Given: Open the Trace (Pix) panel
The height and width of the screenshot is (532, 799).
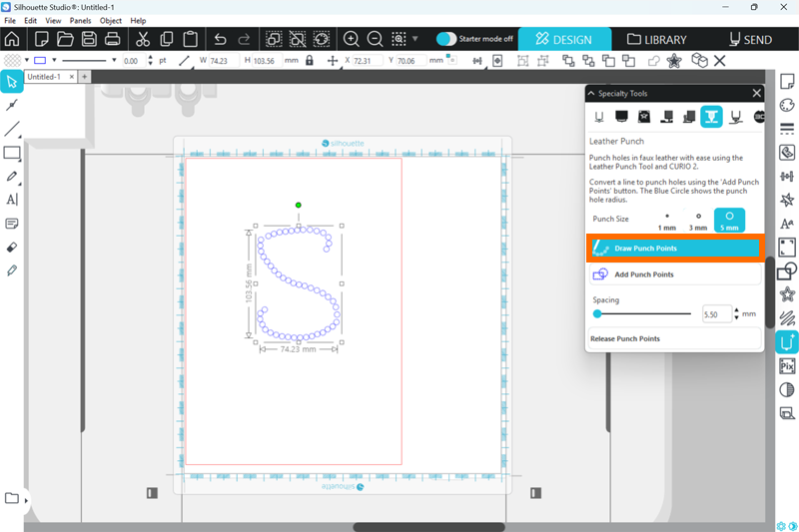Looking at the screenshot, I should tap(787, 366).
